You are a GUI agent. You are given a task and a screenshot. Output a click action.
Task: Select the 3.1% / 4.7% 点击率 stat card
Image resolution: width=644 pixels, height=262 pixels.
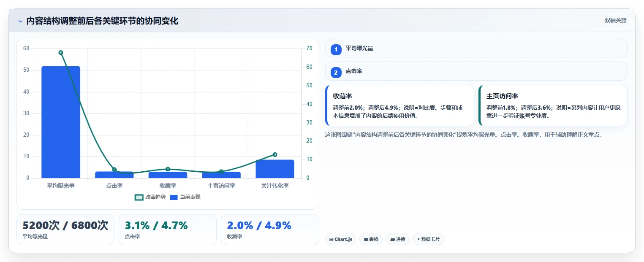coord(168,230)
